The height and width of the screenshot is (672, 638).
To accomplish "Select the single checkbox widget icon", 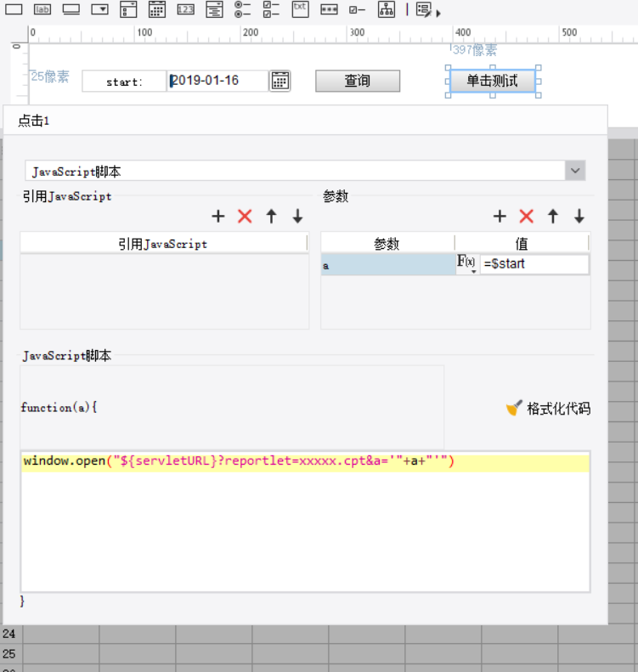I will [358, 9].
